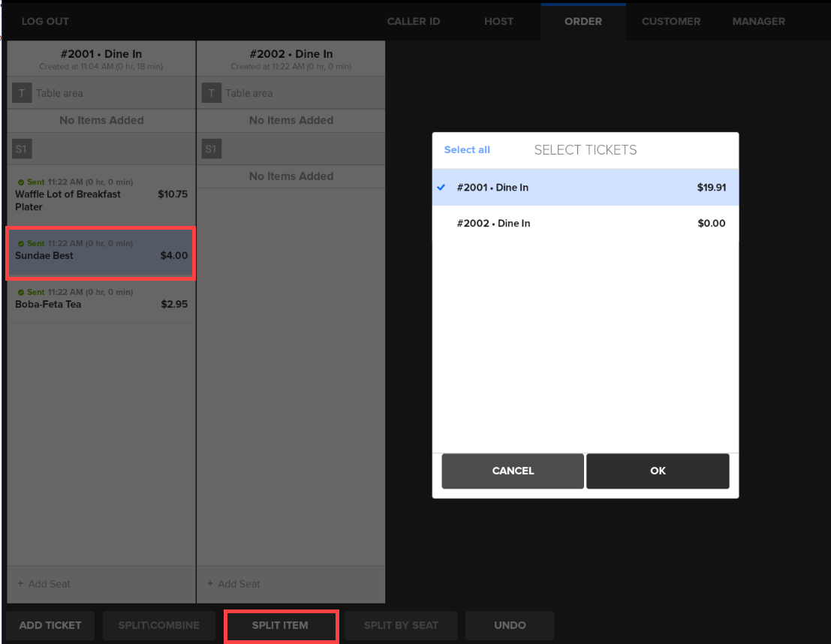This screenshot has width=831, height=644.
Task: Check ticket #2002 Dine In in dialog
Action: coord(585,224)
